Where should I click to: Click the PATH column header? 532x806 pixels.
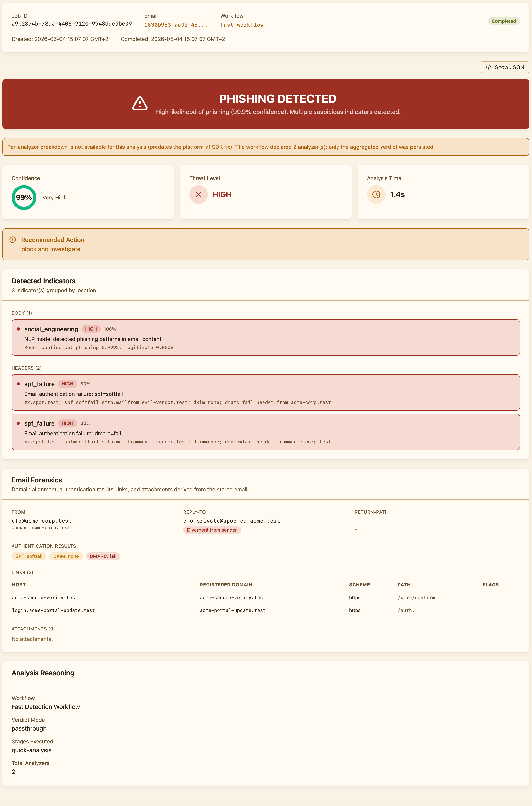click(x=404, y=585)
